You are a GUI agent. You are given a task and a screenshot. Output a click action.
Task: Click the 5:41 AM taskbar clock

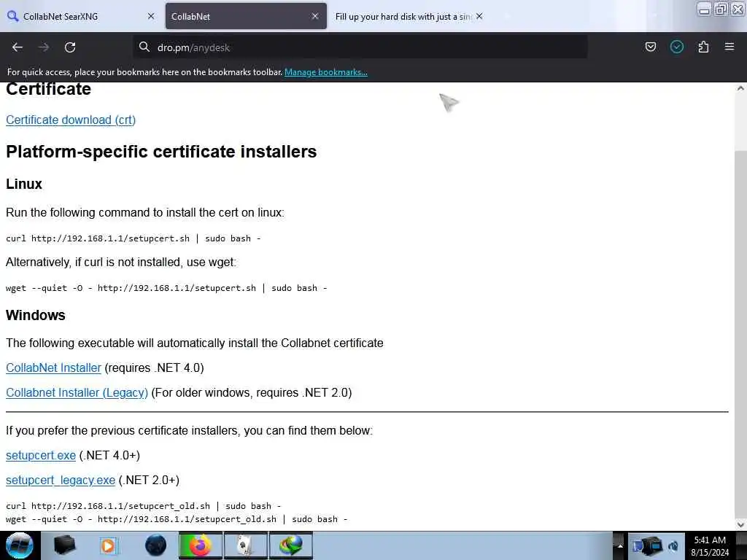tap(710, 546)
